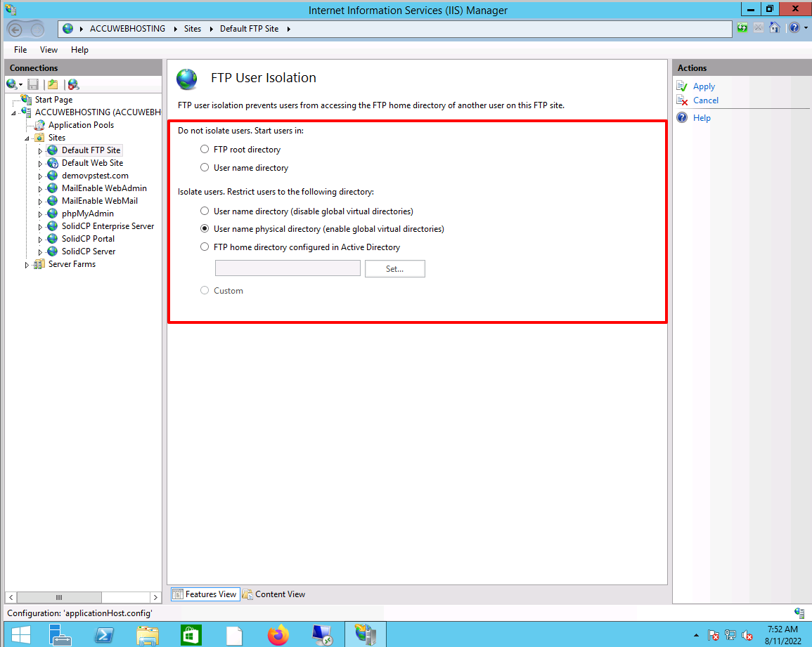Collapse the ACCUWEBHOSTING server node
Viewport: 812px width, 647px height.
tap(14, 113)
